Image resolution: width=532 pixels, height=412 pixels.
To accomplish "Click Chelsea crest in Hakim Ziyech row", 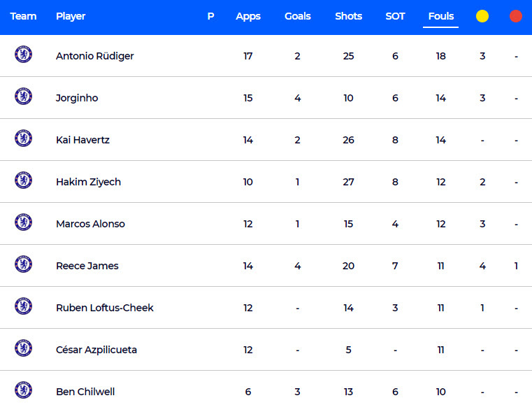I will 23,180.
